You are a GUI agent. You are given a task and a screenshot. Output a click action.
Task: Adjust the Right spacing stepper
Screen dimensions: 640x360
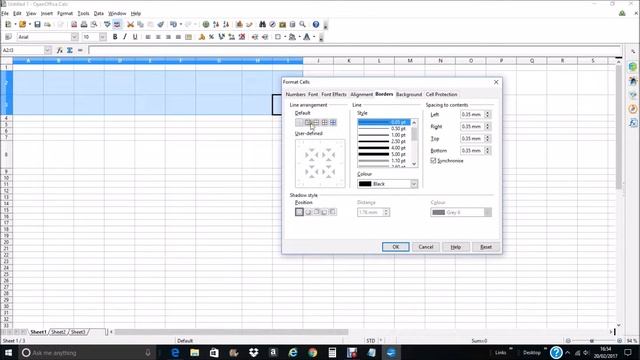[487, 127]
